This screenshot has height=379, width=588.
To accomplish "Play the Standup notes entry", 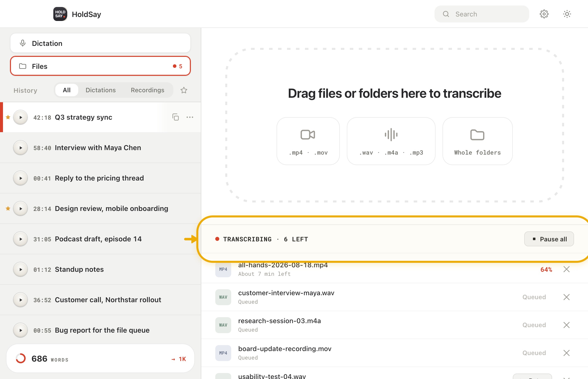I will (20, 269).
